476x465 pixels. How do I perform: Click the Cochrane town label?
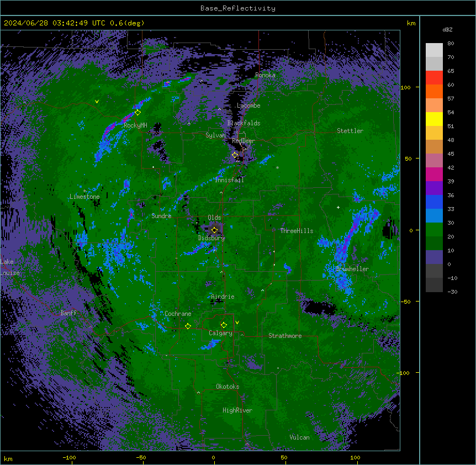coord(178,314)
